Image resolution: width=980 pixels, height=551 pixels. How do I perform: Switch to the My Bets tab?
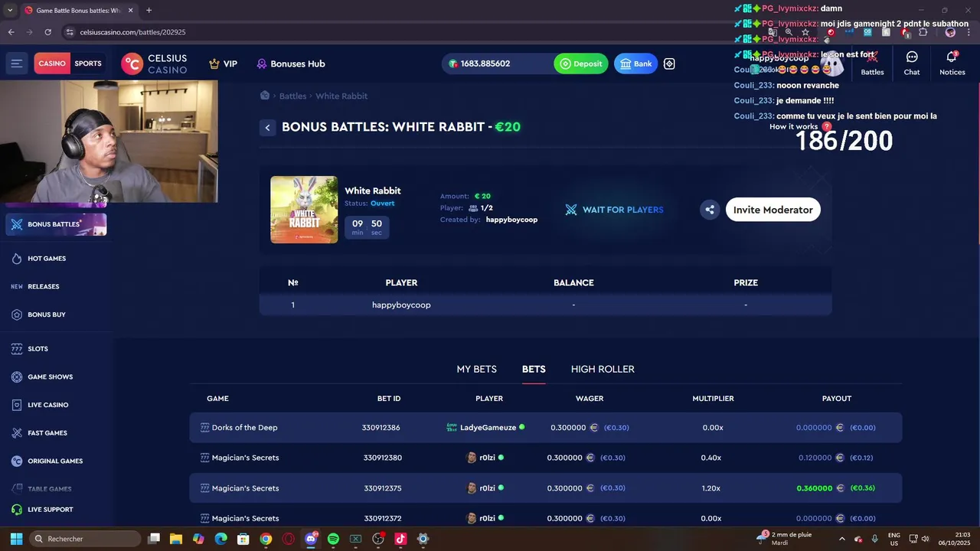click(x=476, y=369)
